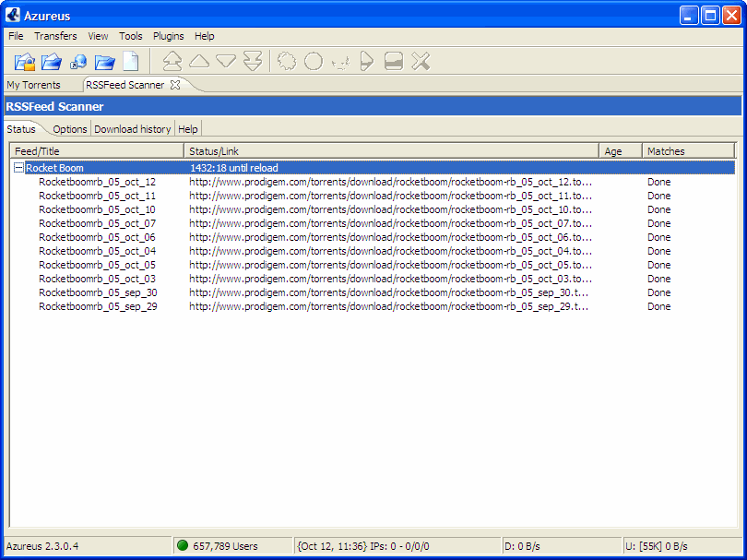
Task: Open the Plugins menu
Action: pyautogui.click(x=168, y=36)
